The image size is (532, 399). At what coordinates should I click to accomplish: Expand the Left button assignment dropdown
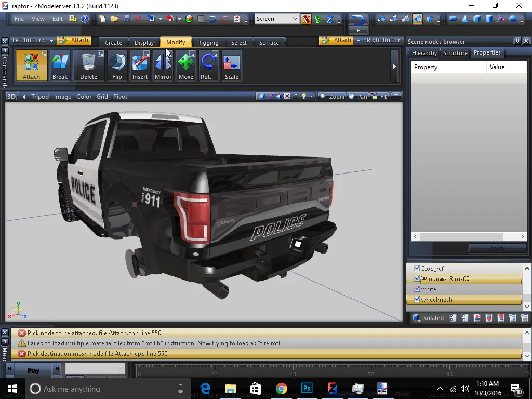(x=51, y=41)
